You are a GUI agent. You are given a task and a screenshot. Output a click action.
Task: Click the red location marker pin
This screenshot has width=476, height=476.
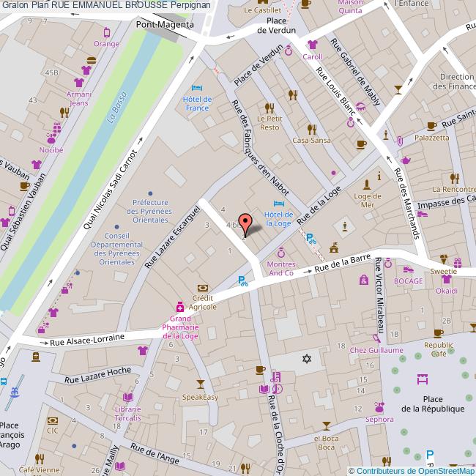(x=245, y=223)
